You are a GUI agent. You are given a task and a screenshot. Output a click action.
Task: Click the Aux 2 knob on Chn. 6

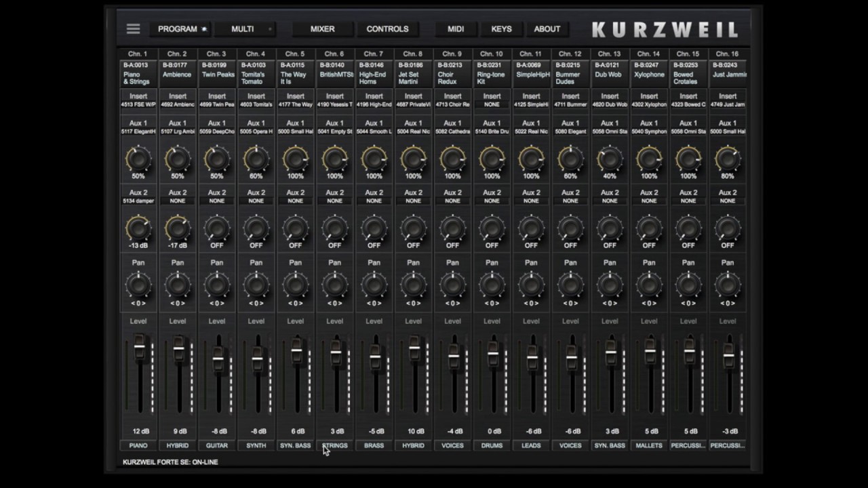tap(335, 228)
